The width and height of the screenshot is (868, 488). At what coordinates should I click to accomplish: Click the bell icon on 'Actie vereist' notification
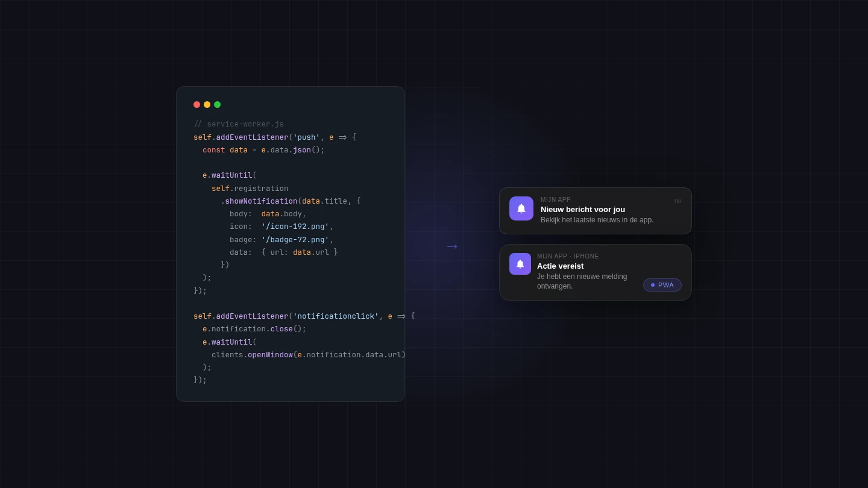click(520, 264)
